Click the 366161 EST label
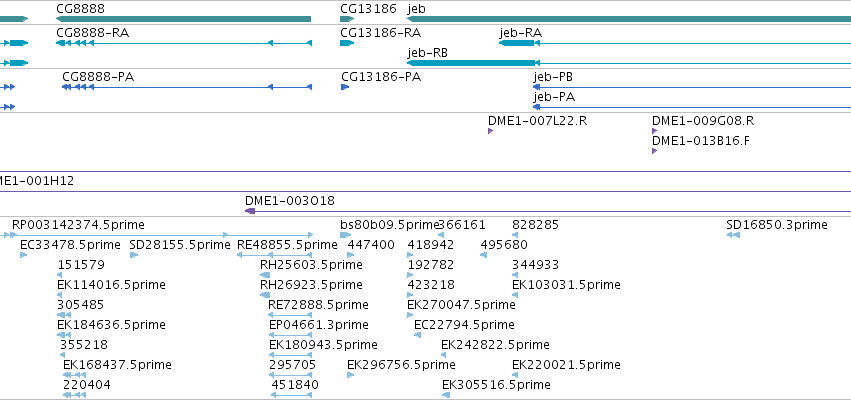This screenshot has height=400, width=851. coord(462,225)
